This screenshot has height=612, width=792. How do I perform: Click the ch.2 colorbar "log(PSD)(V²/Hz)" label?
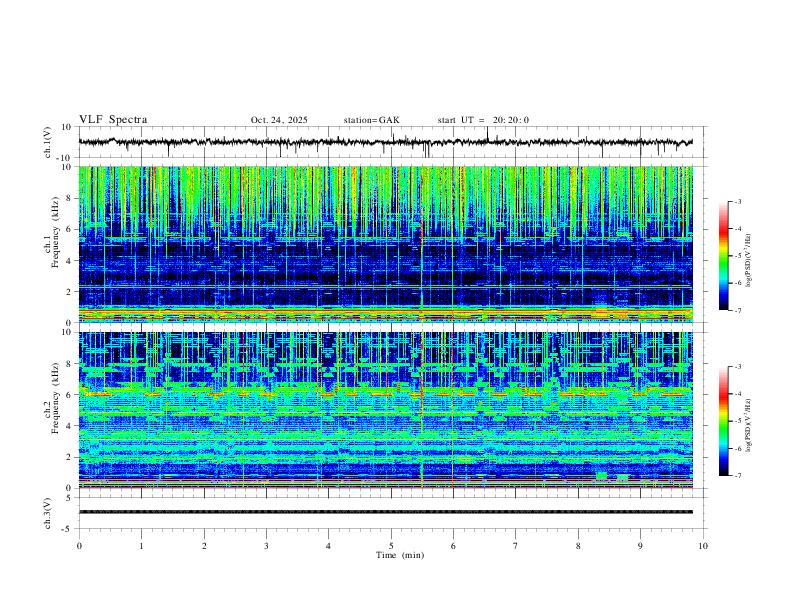coord(749,425)
